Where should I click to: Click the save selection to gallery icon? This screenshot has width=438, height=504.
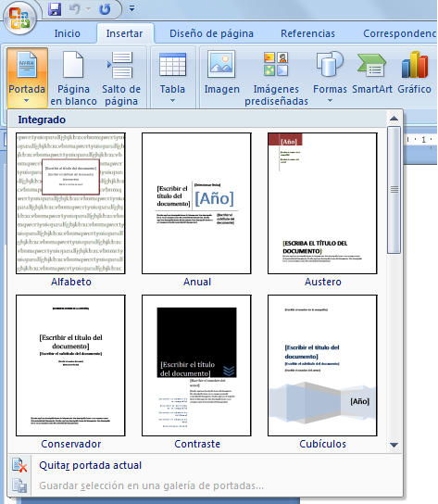click(19, 485)
